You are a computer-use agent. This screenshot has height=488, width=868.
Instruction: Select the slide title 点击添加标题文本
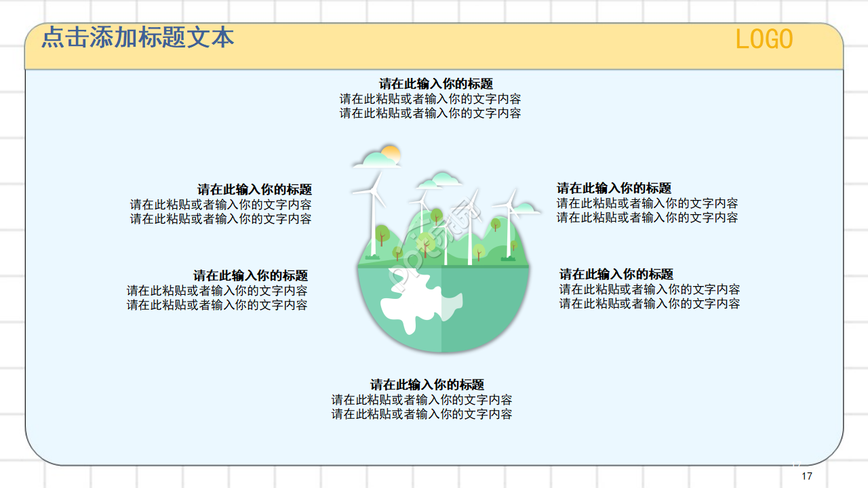[x=138, y=37]
